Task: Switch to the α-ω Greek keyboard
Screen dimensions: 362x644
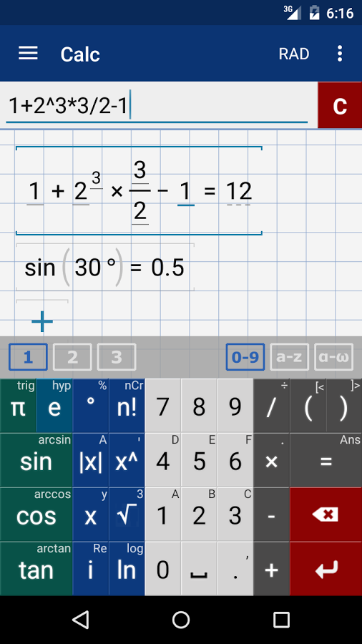Action: [x=333, y=357]
